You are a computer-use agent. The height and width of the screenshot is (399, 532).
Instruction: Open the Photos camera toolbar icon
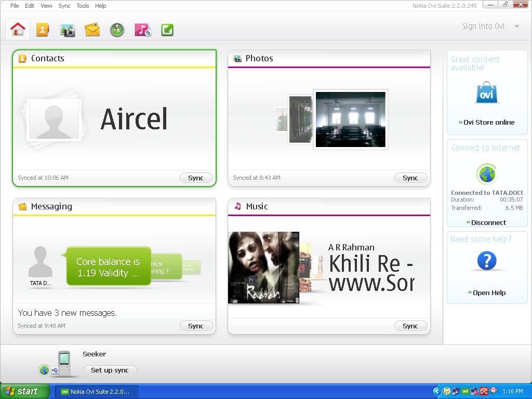pyautogui.click(x=68, y=30)
